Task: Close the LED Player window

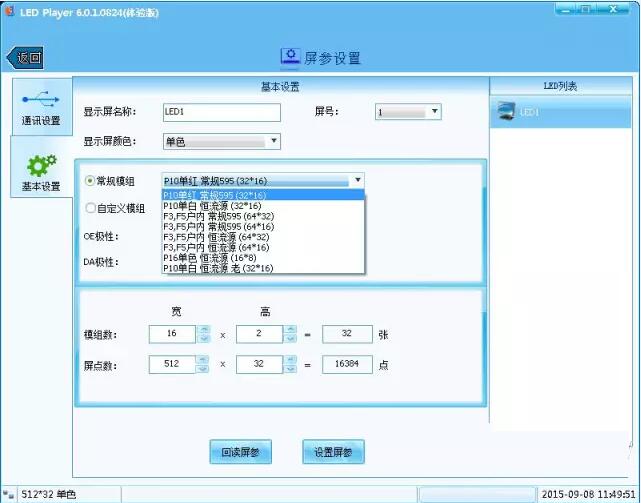Action: pyautogui.click(x=613, y=9)
